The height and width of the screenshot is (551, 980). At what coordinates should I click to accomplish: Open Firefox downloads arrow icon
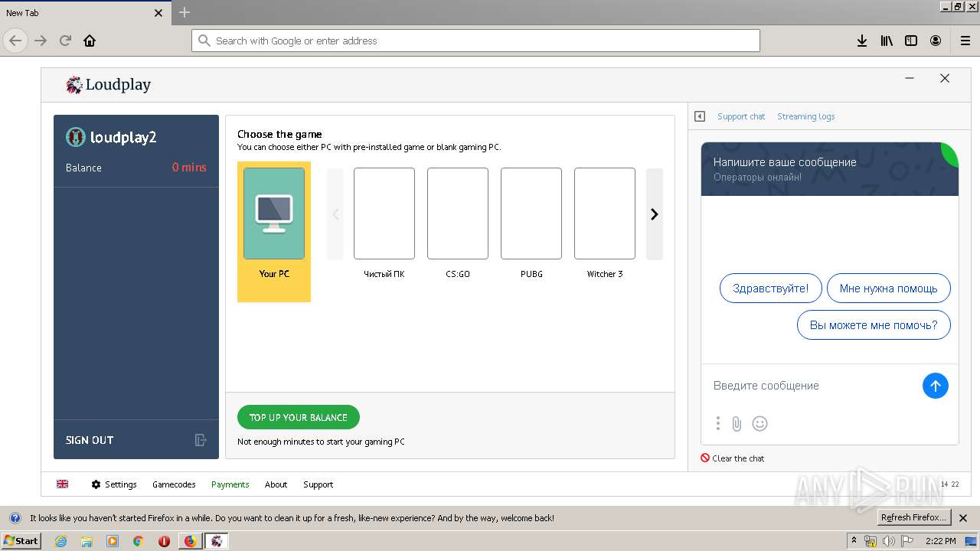coord(862,41)
